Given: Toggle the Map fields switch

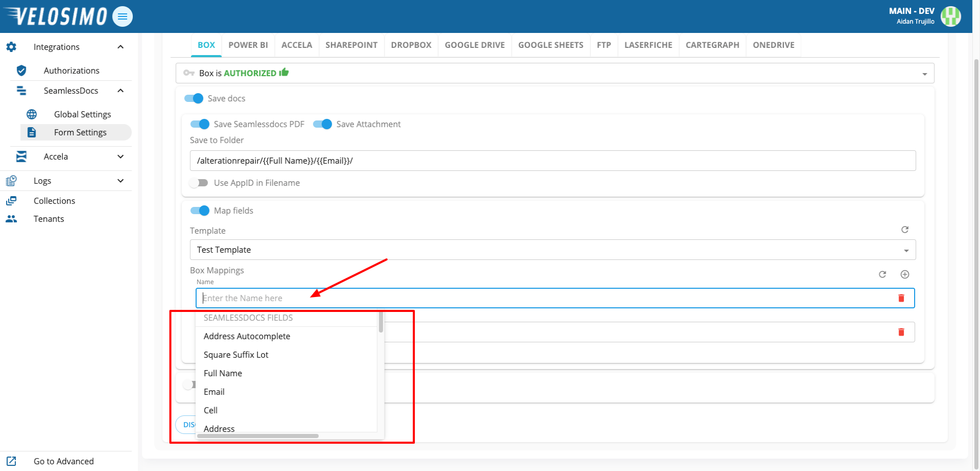Looking at the screenshot, I should click(x=200, y=211).
